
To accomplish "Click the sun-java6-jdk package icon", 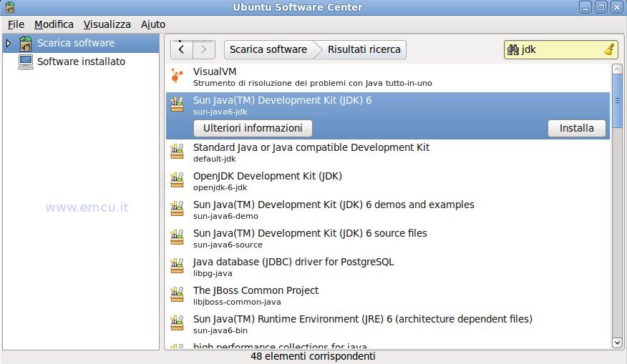I will (x=177, y=104).
